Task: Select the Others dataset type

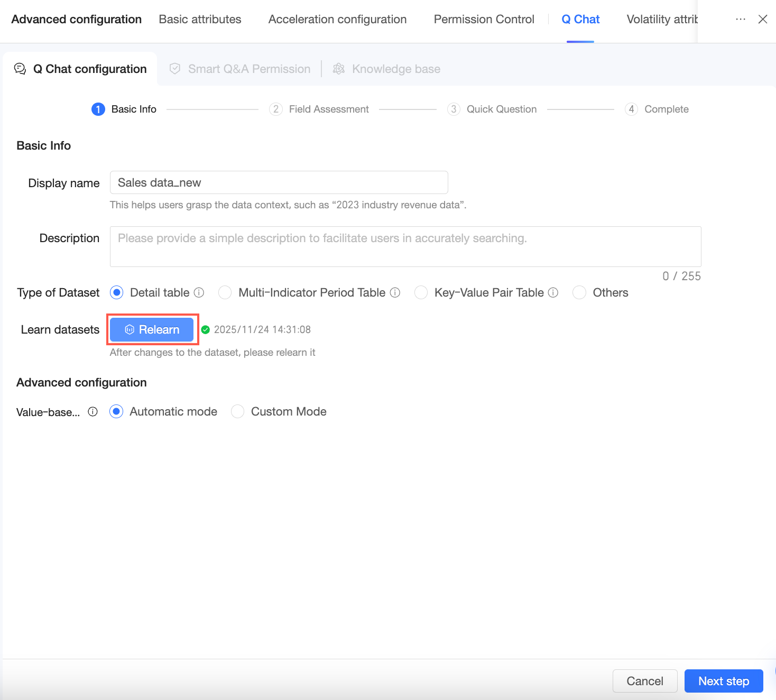Action: click(x=580, y=292)
